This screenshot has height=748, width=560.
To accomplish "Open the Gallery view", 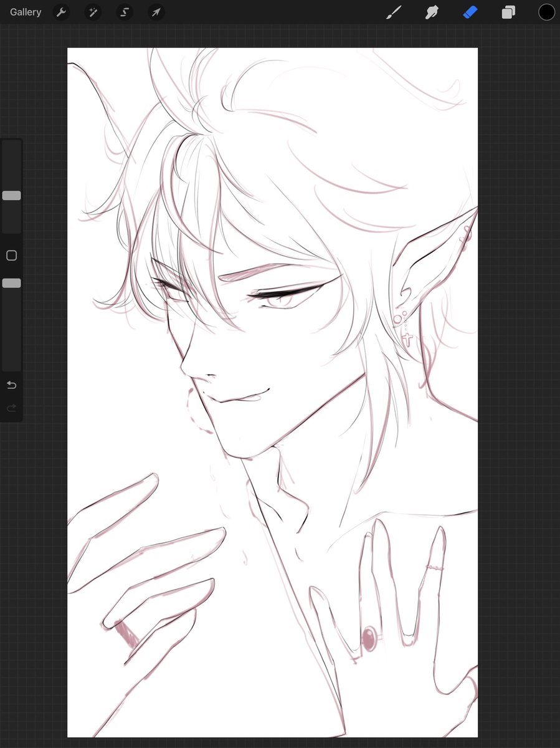I will [26, 12].
